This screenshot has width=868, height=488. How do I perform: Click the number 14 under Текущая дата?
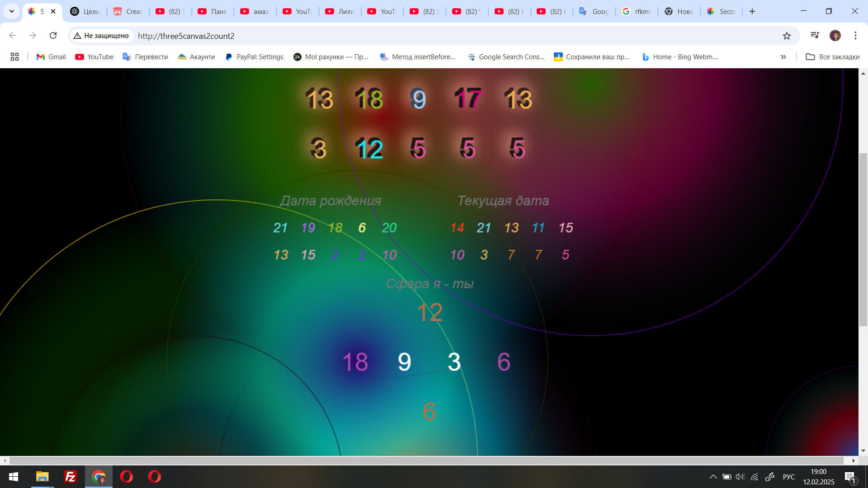tap(457, 228)
